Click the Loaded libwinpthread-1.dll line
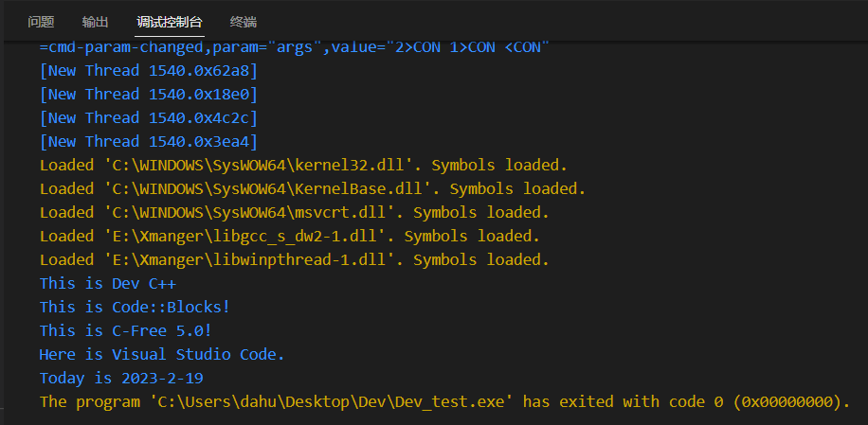This screenshot has height=425, width=868. [295, 259]
